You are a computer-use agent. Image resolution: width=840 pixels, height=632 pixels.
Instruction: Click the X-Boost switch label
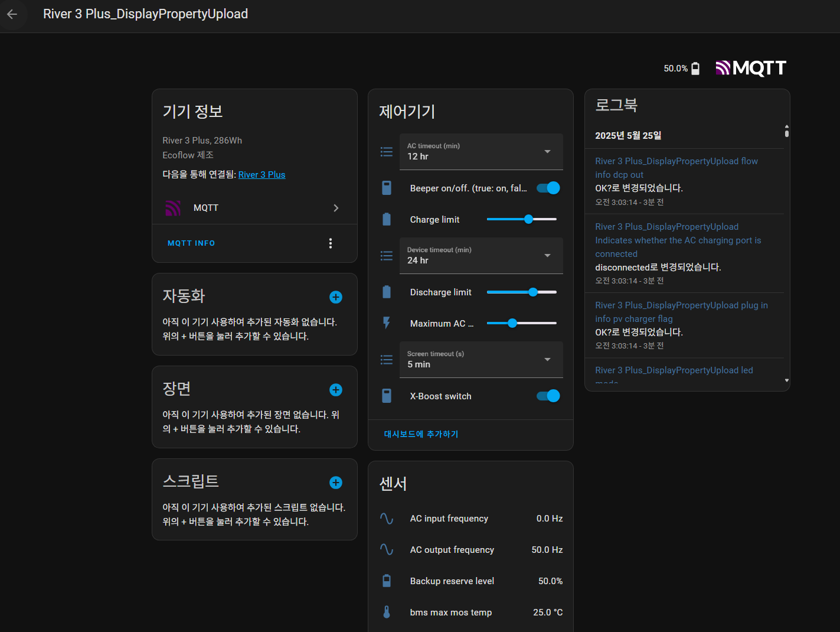pos(440,396)
